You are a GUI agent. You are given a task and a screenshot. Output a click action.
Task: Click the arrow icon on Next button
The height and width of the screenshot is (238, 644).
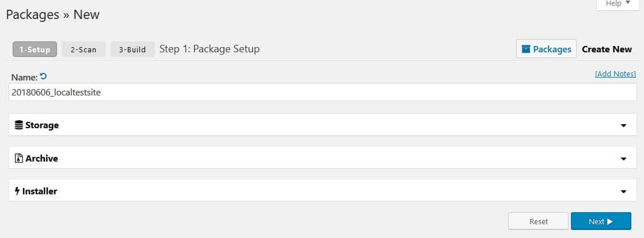coord(610,221)
